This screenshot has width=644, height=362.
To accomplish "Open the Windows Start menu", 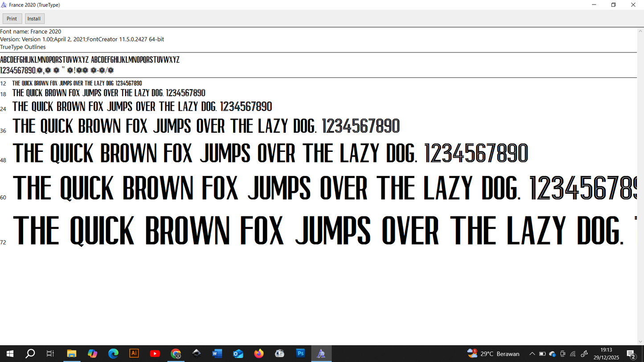I will pyautogui.click(x=10, y=354).
